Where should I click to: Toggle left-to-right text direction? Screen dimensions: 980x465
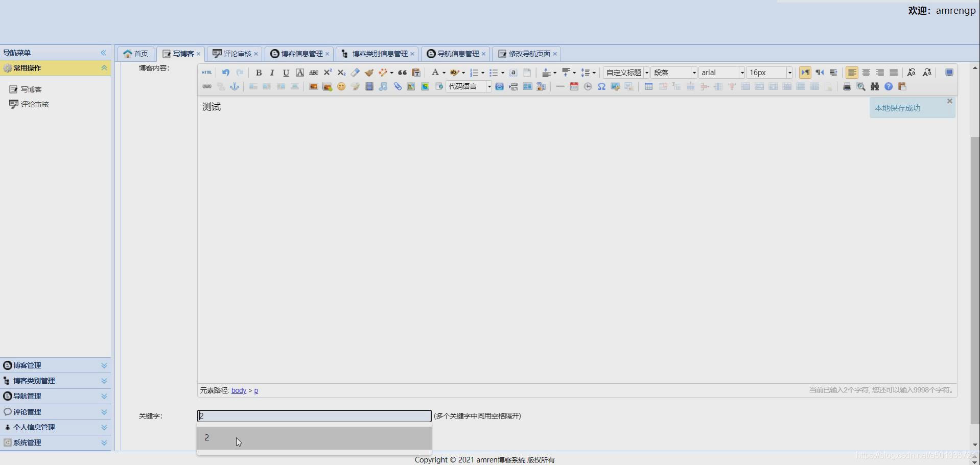(x=805, y=73)
